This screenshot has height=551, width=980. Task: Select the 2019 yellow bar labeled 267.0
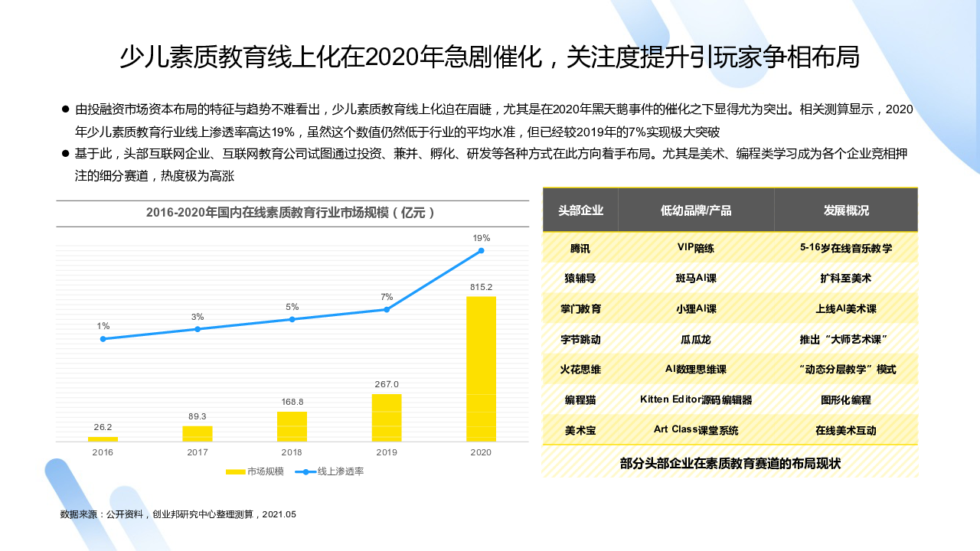pos(387,418)
